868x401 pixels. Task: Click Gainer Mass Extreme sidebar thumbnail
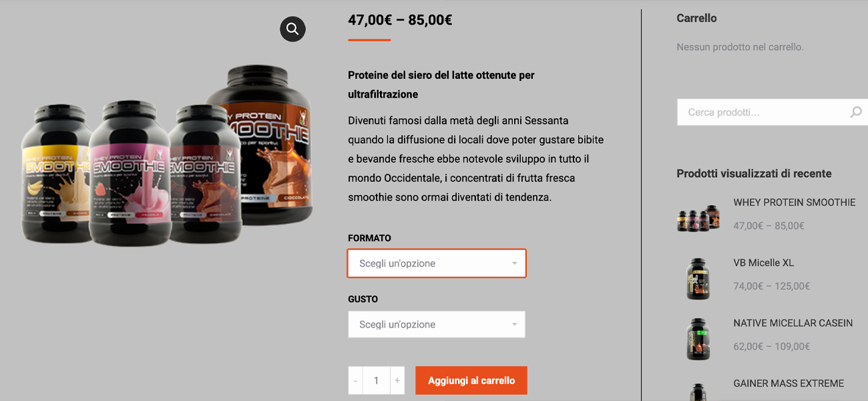click(698, 391)
